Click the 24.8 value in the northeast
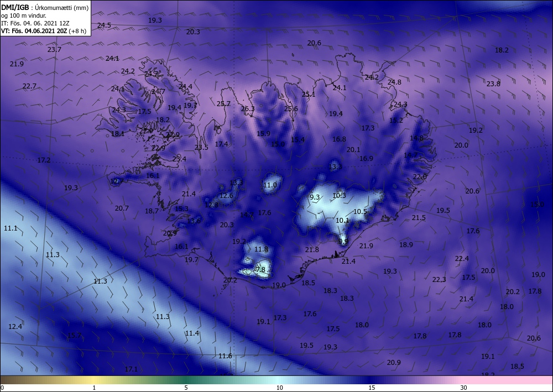 (x=394, y=82)
